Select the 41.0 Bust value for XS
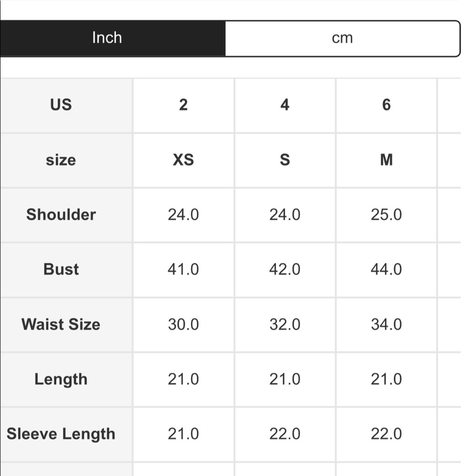 click(183, 269)
